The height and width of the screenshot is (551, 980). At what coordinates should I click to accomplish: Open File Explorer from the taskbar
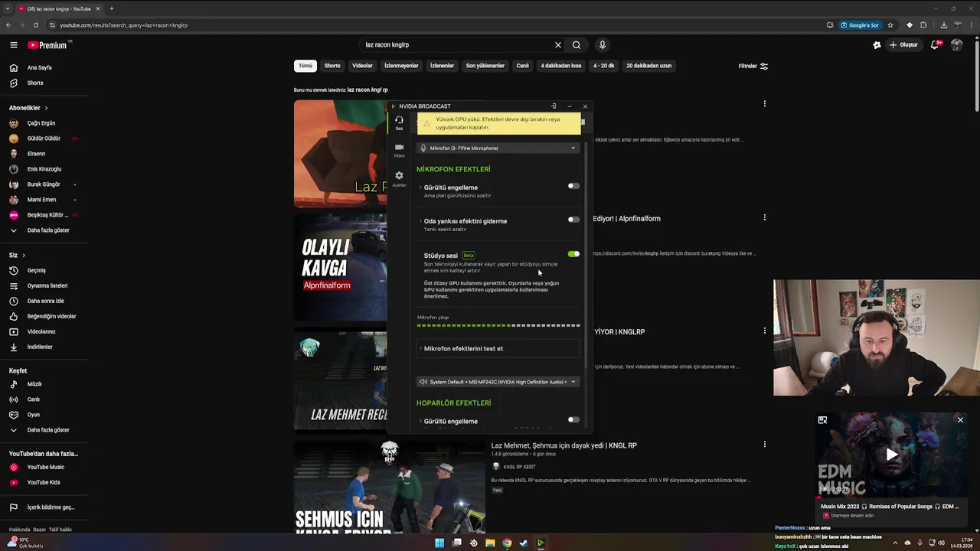(490, 543)
